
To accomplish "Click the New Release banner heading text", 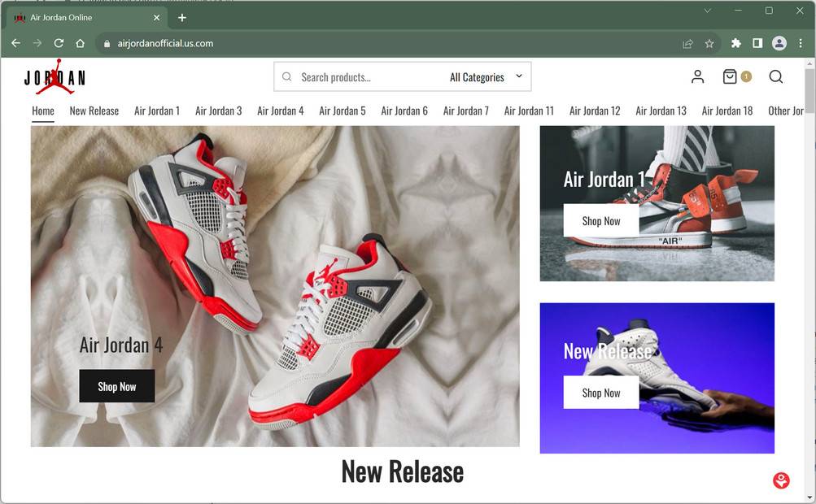I will click(607, 352).
